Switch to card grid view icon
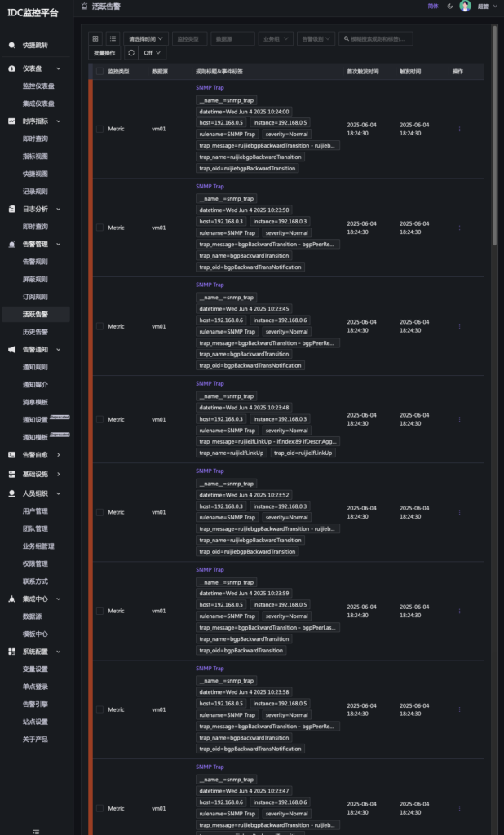 coord(95,38)
